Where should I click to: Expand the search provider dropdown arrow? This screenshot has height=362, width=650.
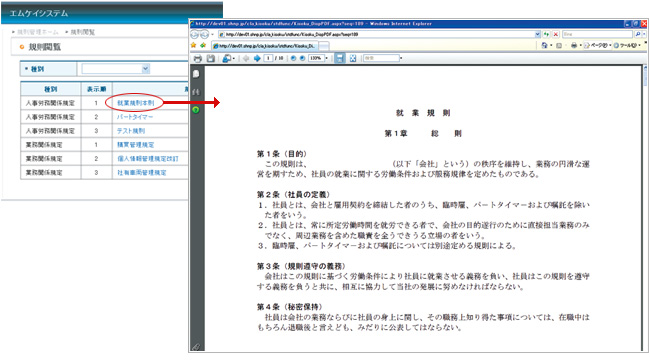click(644, 34)
